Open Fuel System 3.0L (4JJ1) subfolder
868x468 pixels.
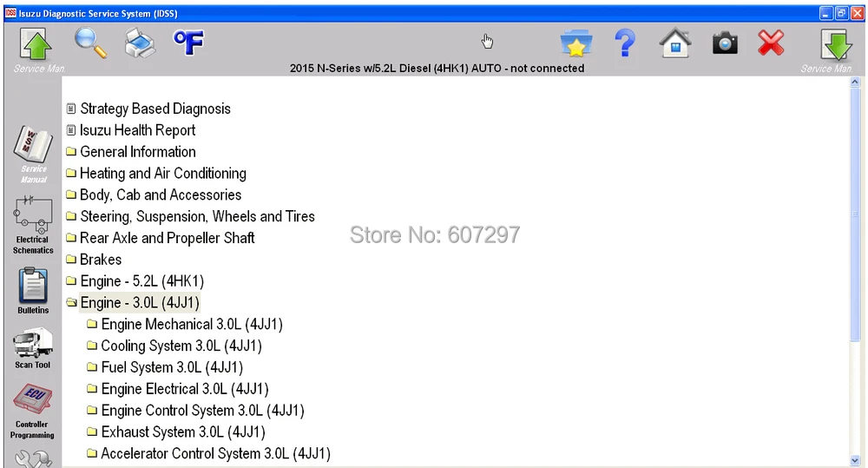(x=165, y=368)
